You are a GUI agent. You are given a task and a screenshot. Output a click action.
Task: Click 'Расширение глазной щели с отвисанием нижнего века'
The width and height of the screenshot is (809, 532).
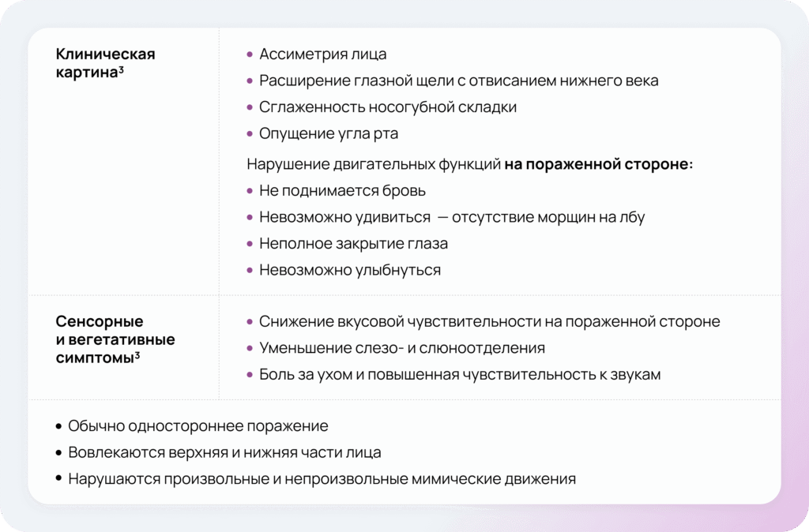coord(458,81)
